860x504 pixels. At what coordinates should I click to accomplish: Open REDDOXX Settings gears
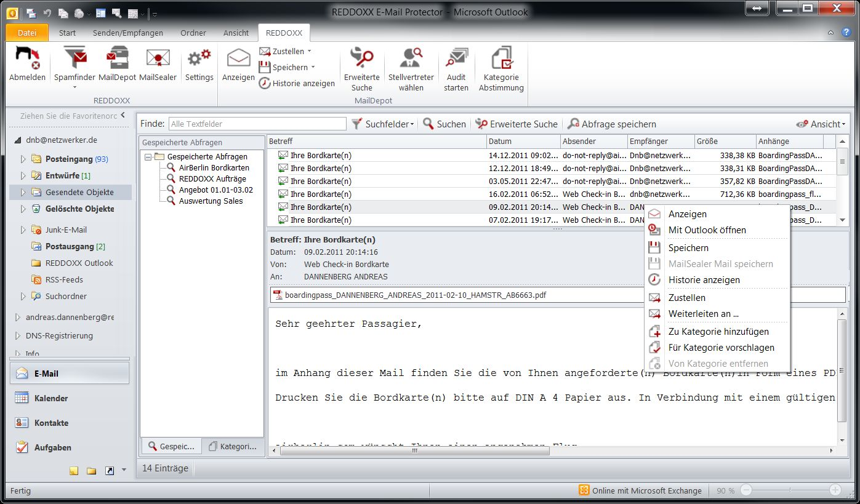coord(199,64)
